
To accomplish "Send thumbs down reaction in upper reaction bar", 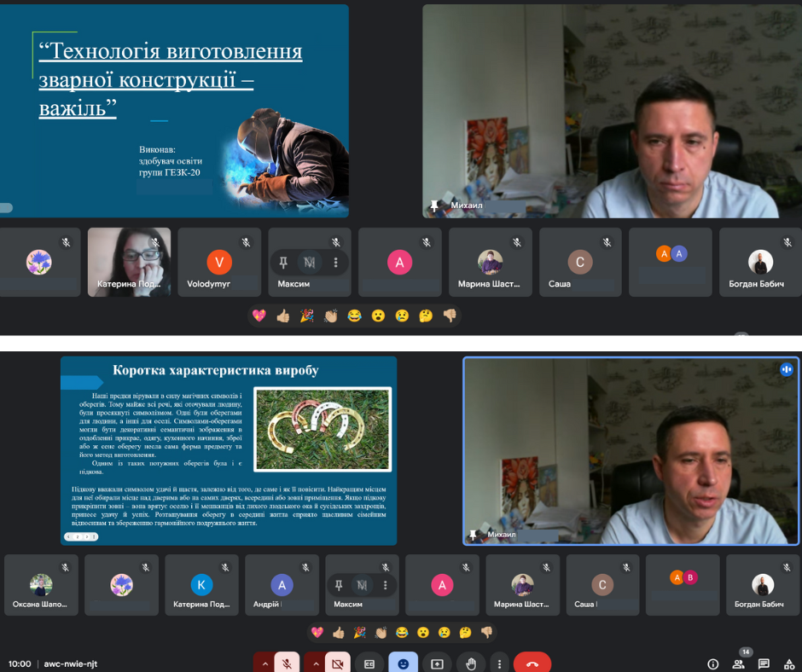I will click(450, 316).
